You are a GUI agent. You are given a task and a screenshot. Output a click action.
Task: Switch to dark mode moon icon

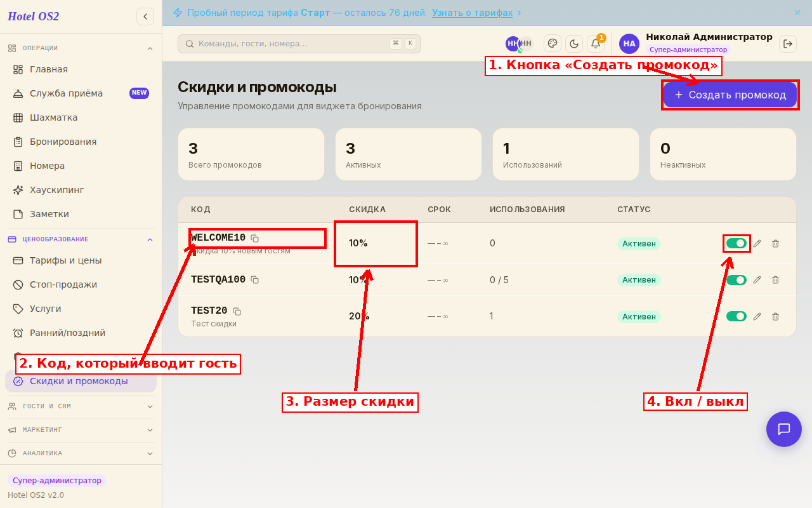pyautogui.click(x=574, y=44)
